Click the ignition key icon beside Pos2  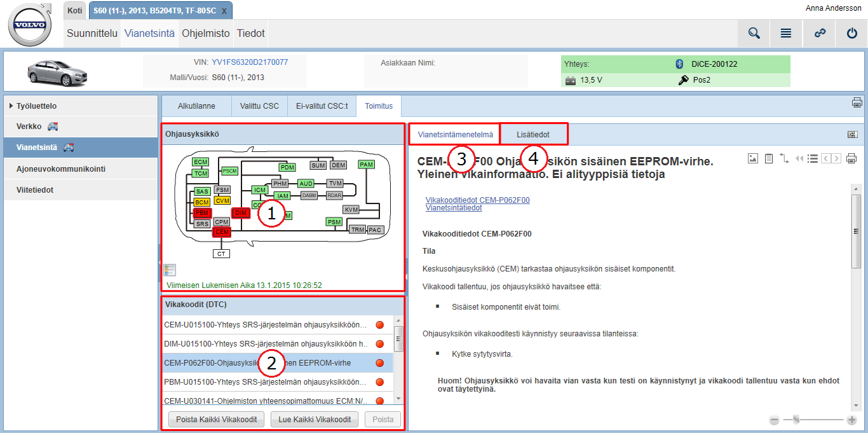pos(684,80)
